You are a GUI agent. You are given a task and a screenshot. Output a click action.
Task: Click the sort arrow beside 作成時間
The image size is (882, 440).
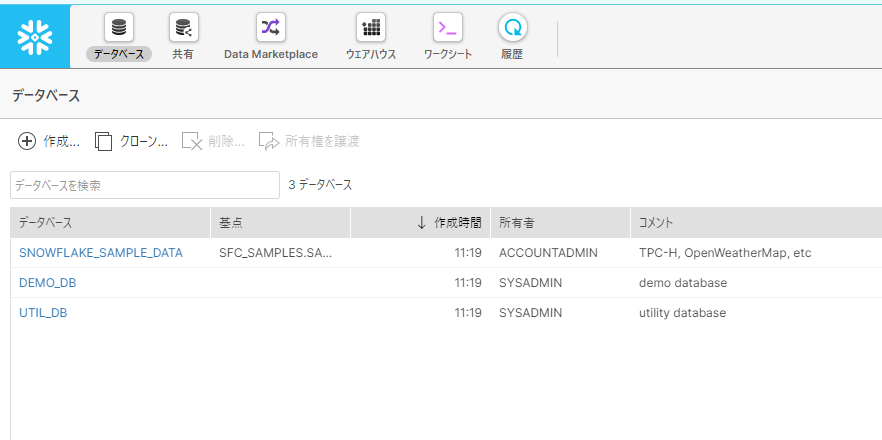[421, 223]
